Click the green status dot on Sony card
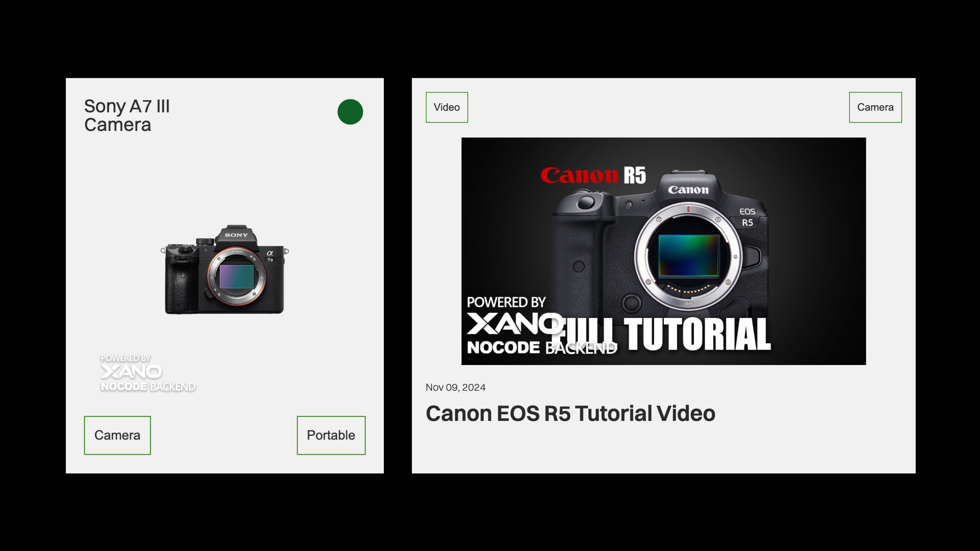The width and height of the screenshot is (980, 551). click(x=350, y=112)
